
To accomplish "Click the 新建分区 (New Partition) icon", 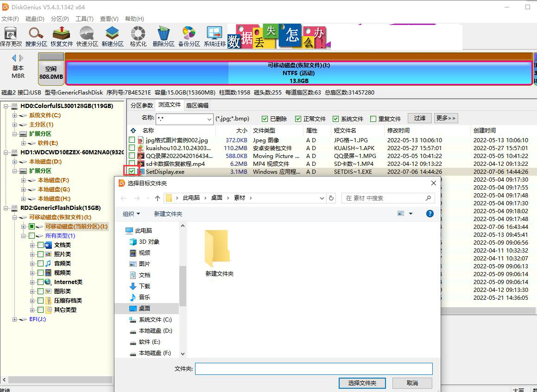I will [113, 36].
